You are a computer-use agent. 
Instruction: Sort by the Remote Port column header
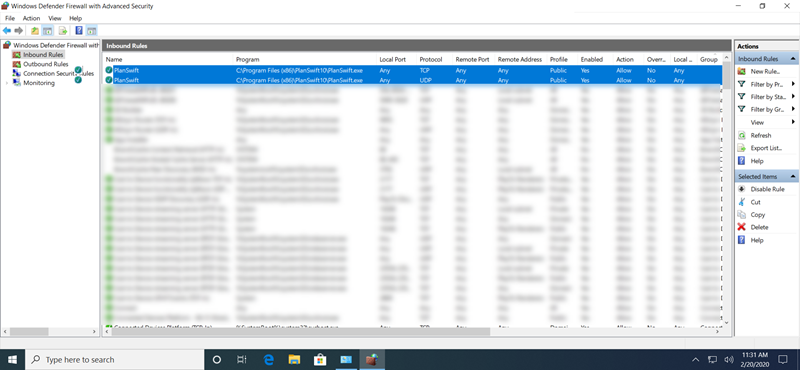[x=473, y=60]
